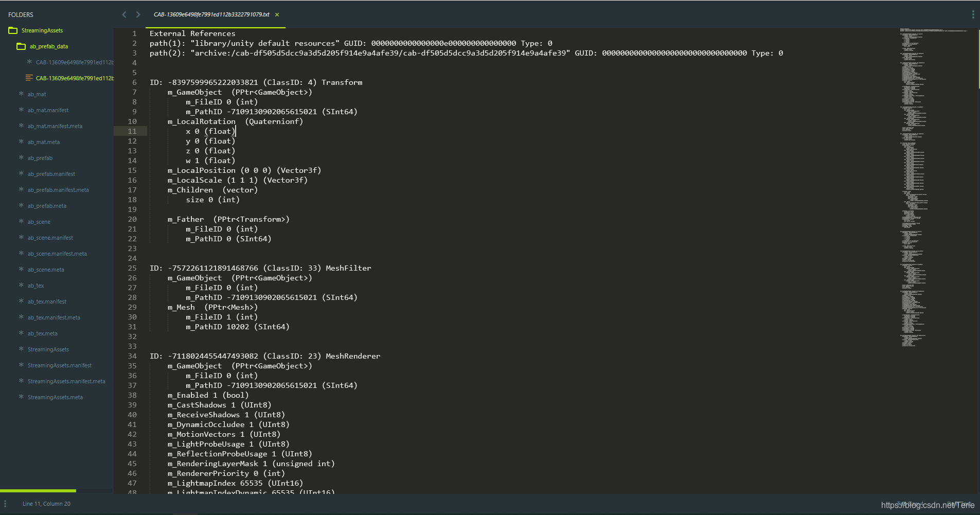
Task: Click the lines icon of the highlighted CAB file
Action: click(x=29, y=78)
